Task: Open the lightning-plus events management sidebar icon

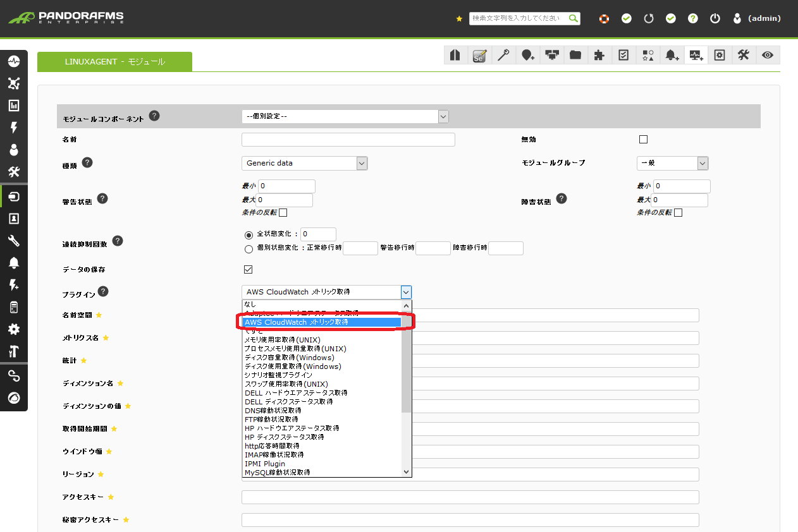Action: tap(13, 285)
